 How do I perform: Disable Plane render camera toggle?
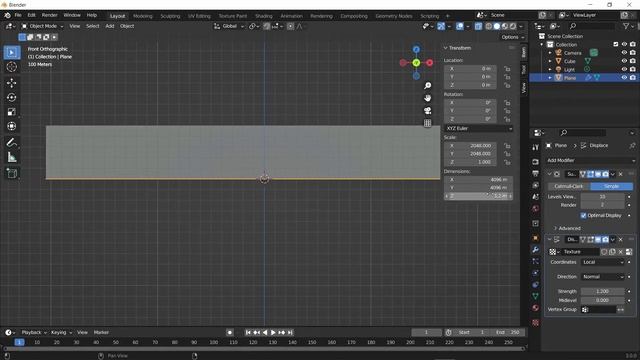click(633, 78)
